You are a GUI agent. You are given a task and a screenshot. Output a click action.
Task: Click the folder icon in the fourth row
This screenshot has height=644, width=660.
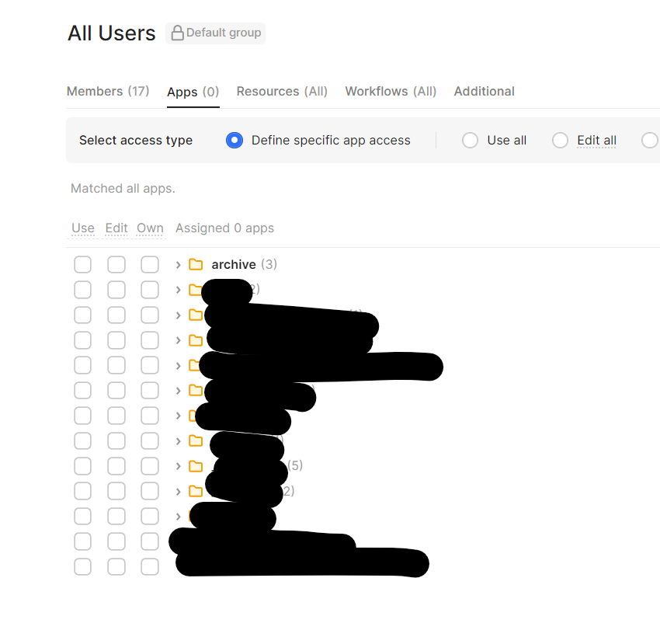click(x=195, y=339)
